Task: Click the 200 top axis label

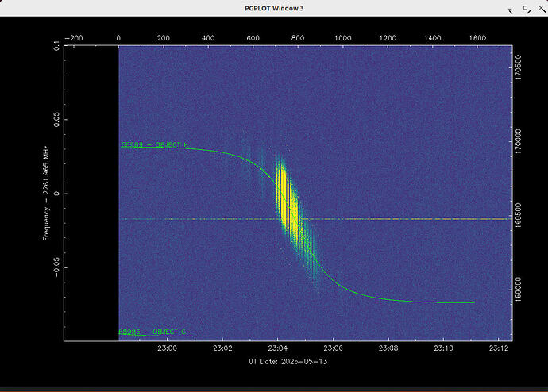Action: [164, 38]
